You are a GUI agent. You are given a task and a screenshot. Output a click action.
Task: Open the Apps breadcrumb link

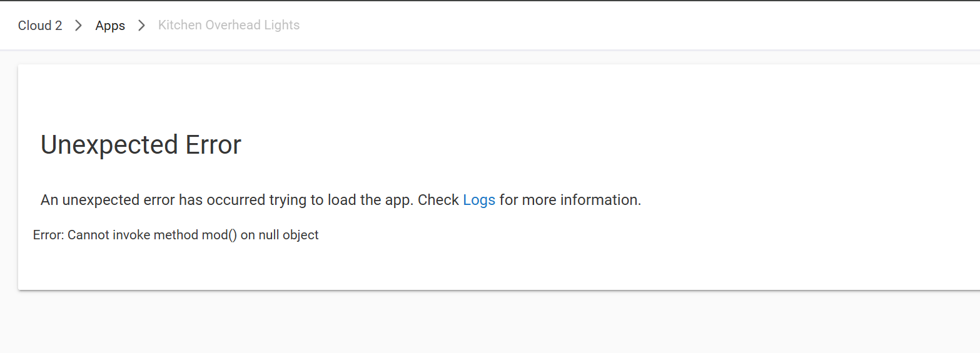pyautogui.click(x=110, y=26)
